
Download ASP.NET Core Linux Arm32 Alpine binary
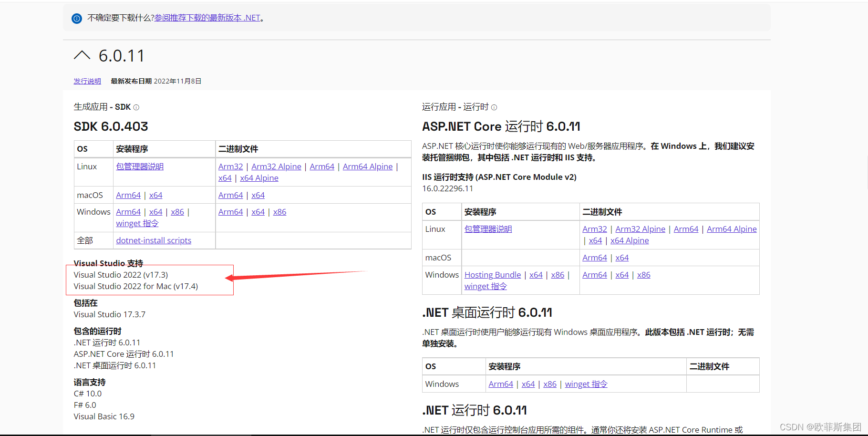(640, 229)
